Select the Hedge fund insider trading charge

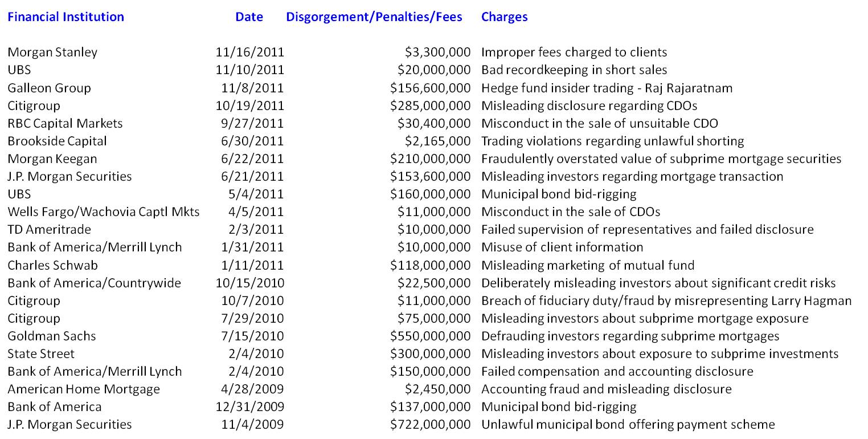(x=607, y=88)
